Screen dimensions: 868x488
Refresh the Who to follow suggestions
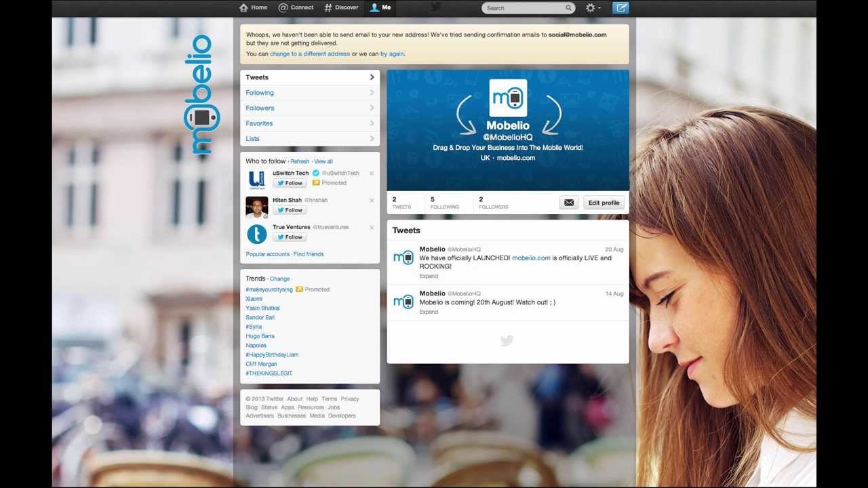[x=300, y=162]
